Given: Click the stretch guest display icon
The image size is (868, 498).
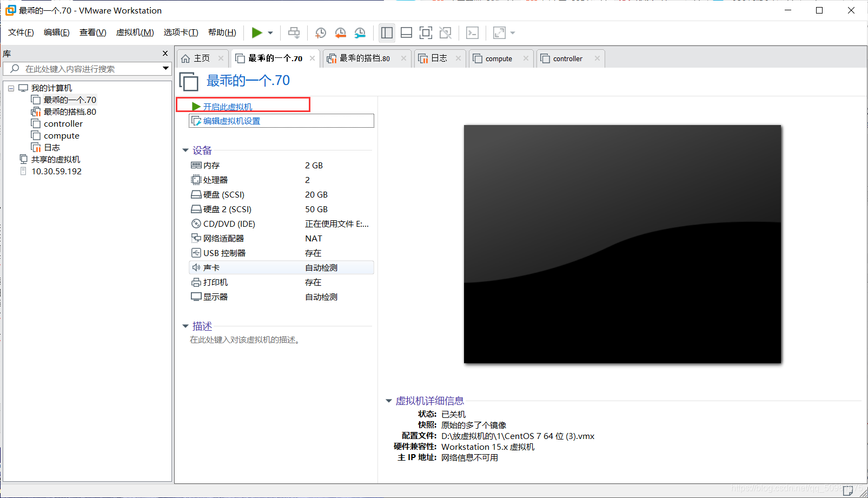Looking at the screenshot, I should tap(499, 33).
